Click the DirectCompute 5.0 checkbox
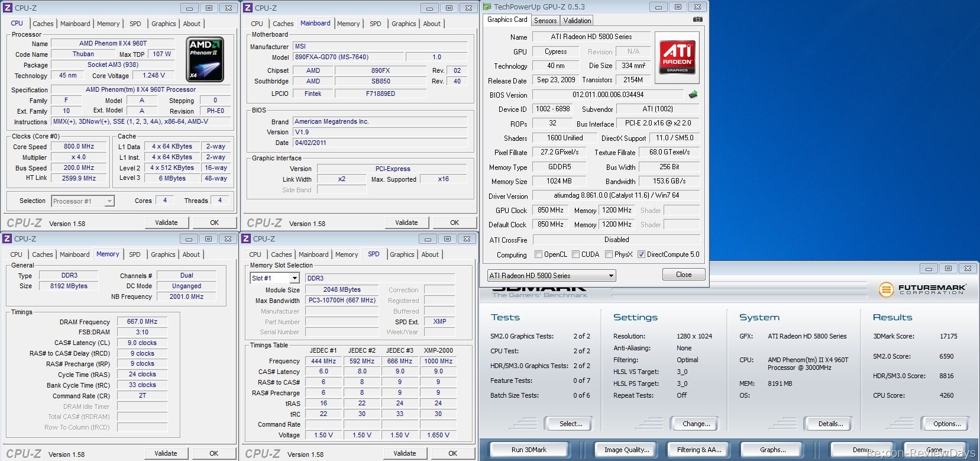Screen dimensions: 980x461 pos(641,254)
